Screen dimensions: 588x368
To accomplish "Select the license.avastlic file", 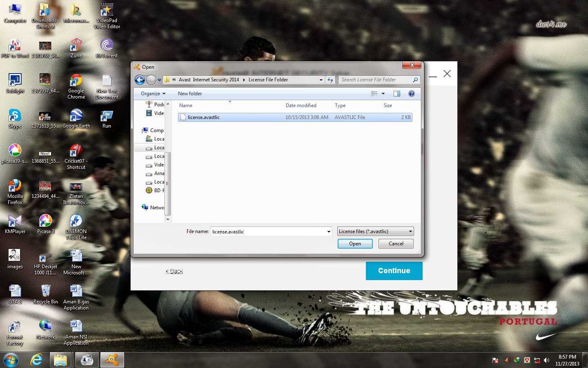I will pyautogui.click(x=295, y=117).
